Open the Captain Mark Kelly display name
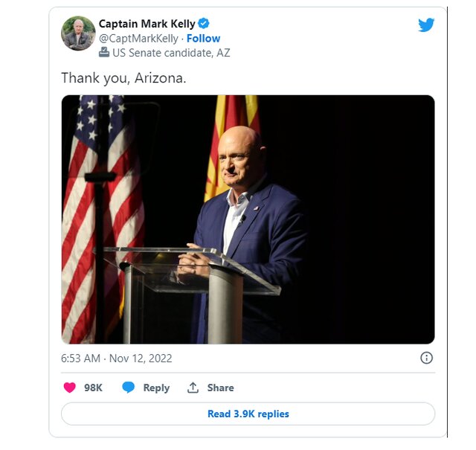The height and width of the screenshot is (450, 476). [x=147, y=24]
